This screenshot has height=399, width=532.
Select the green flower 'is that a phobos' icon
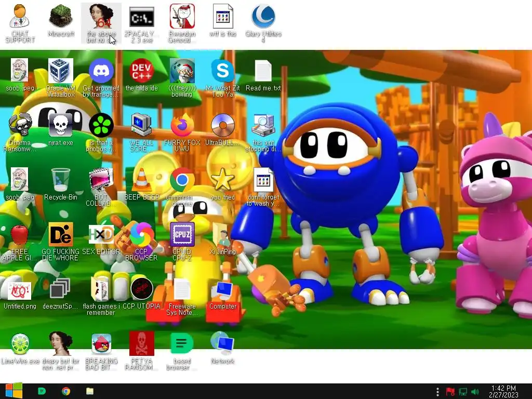(x=101, y=125)
